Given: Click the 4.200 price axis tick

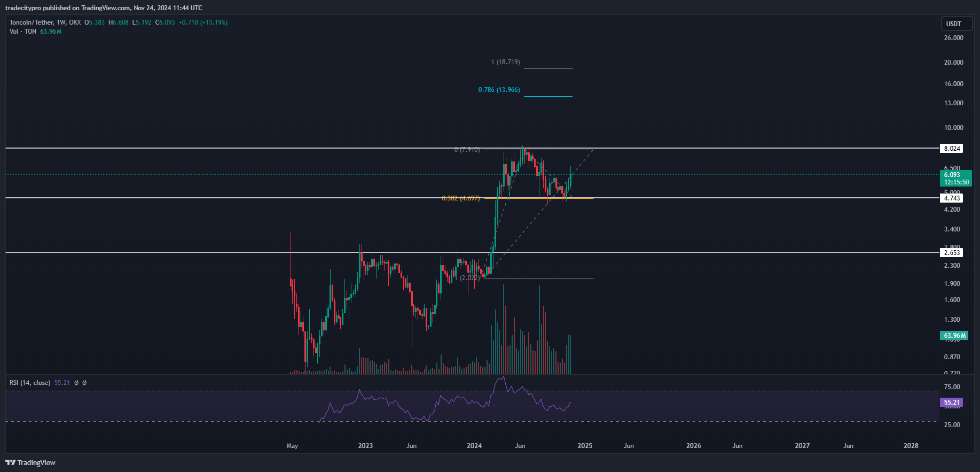Looking at the screenshot, I should pos(952,210).
